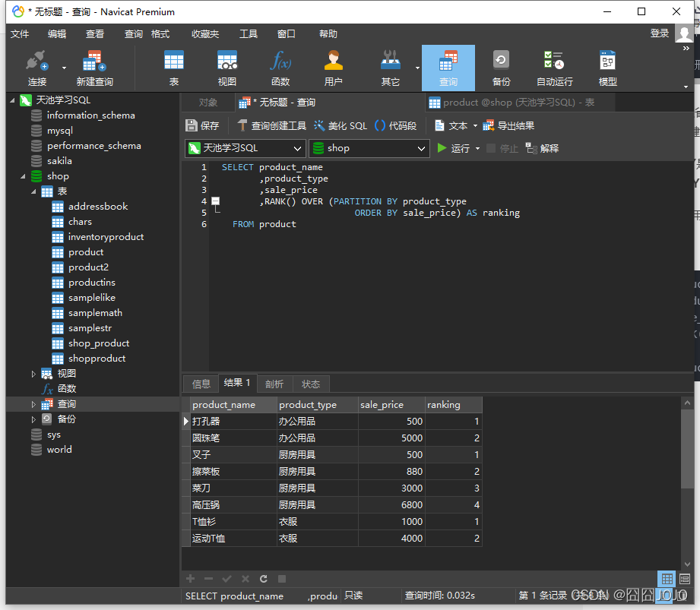Collapse the shop database node

click(23, 176)
